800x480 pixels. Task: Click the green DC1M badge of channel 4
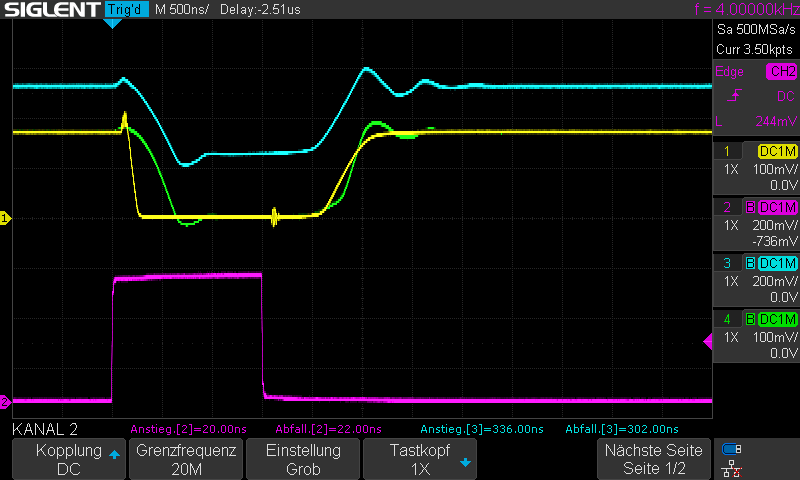pos(778,319)
